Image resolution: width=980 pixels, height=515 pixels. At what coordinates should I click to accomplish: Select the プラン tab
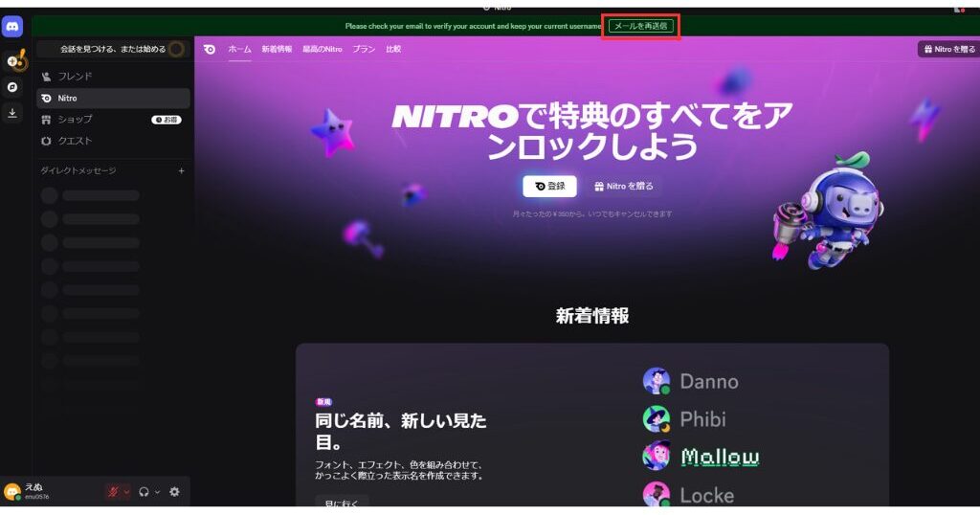point(363,49)
